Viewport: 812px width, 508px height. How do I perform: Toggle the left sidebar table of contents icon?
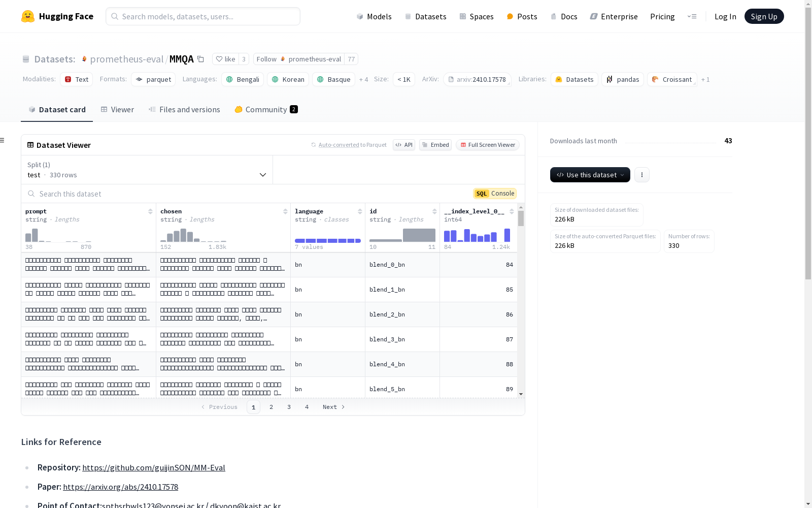pos(3,140)
